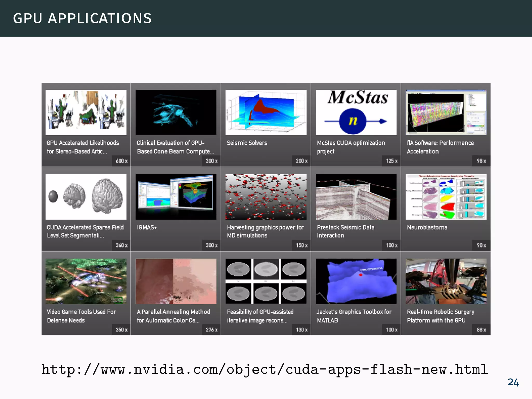Open 'ffA Software: Performance Acceleration' title
Screen dimensions: 532x399
(x=440, y=147)
